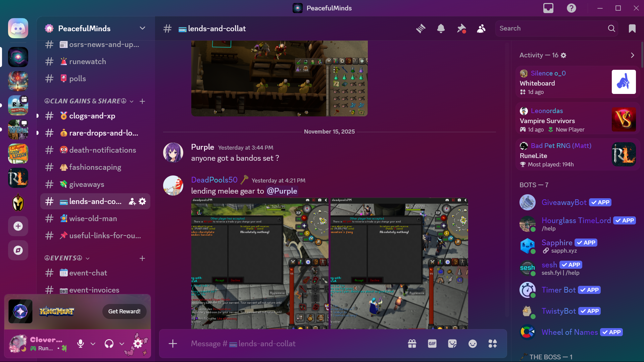Viewport: 644px width, 362px height.
Task: Open the giveaways channel
Action: click(x=87, y=184)
